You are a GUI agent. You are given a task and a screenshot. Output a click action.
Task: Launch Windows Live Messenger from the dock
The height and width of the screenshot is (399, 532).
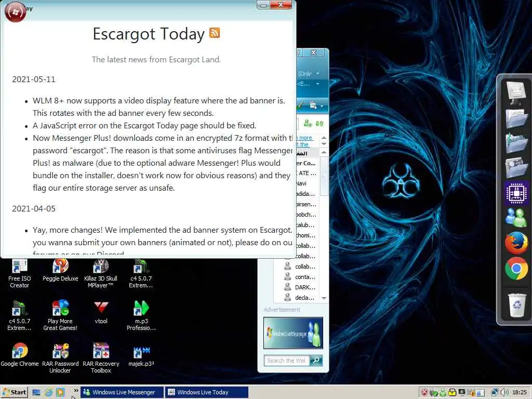(516, 218)
